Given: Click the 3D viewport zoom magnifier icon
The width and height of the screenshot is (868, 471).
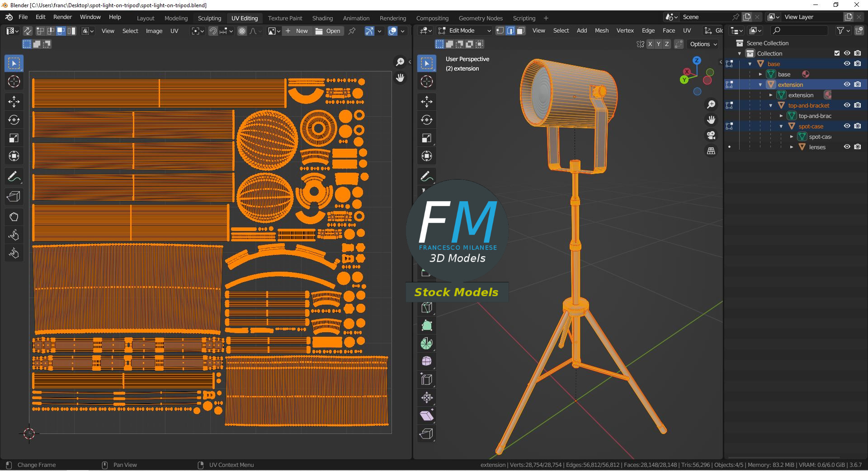Looking at the screenshot, I should pos(711,104).
